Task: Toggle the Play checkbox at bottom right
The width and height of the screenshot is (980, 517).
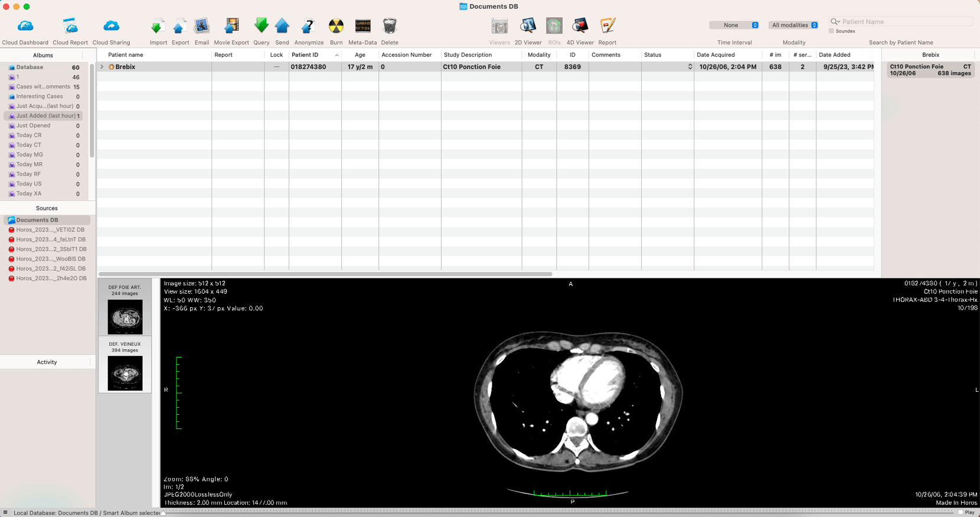Action: coord(961,512)
